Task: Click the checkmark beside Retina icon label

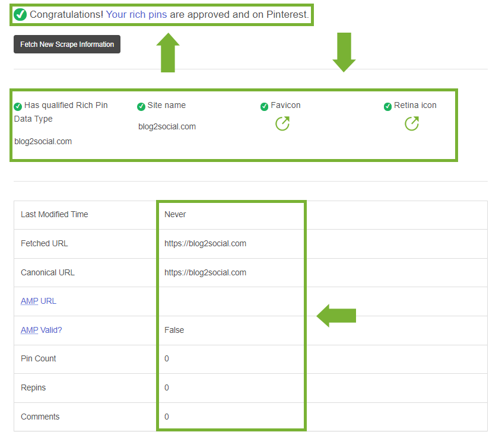Action: 387,107
